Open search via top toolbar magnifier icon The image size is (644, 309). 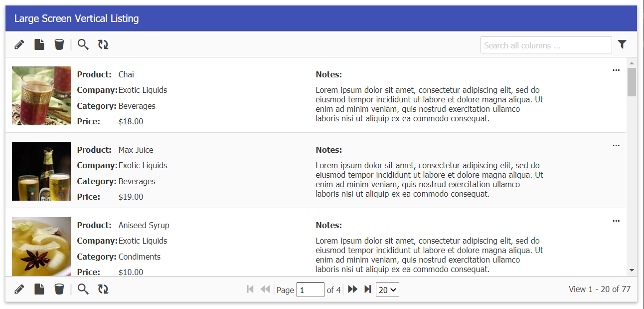coord(83,45)
